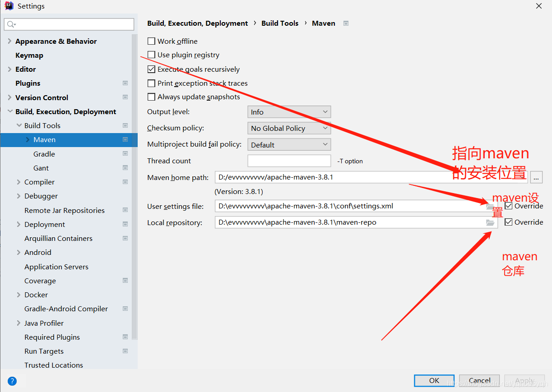This screenshot has height=392, width=552.
Task: Click Build Tools in the breadcrumb
Action: tap(280, 23)
